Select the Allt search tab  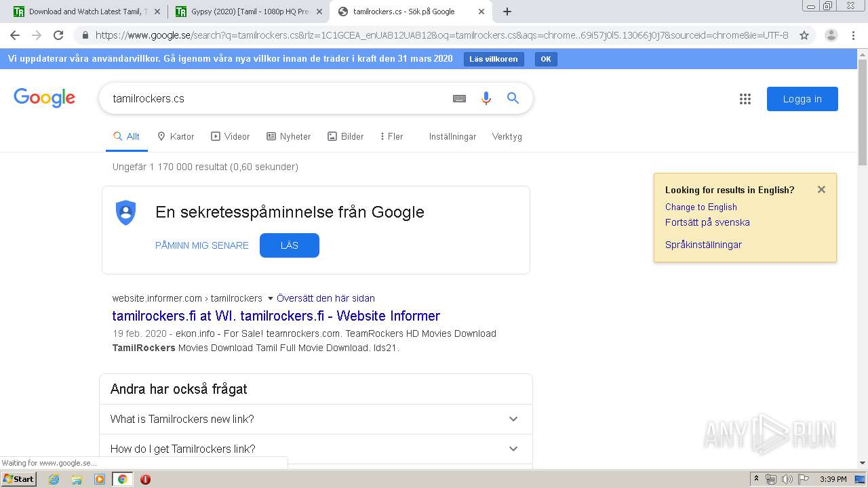(126, 136)
